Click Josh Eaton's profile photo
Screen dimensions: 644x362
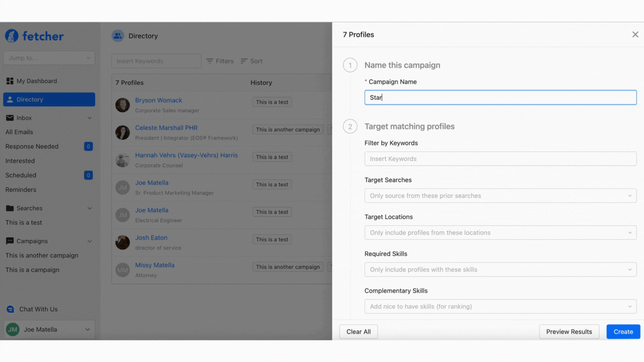click(x=123, y=242)
